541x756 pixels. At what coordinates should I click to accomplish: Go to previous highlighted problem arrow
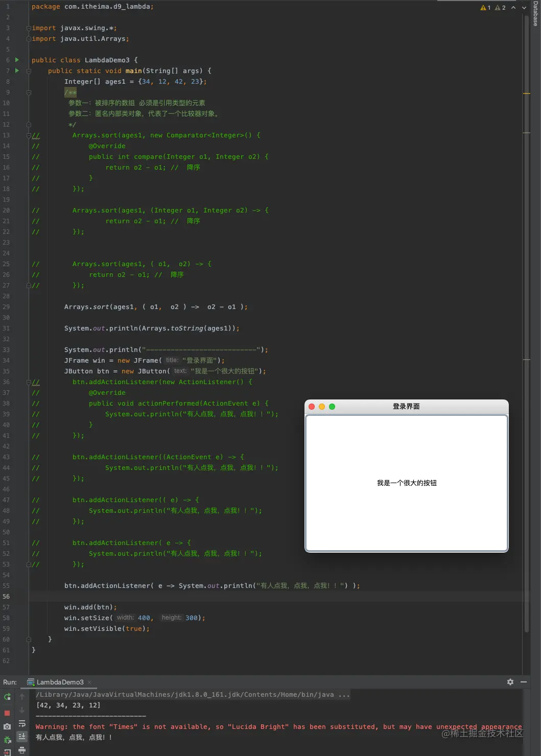coord(513,8)
